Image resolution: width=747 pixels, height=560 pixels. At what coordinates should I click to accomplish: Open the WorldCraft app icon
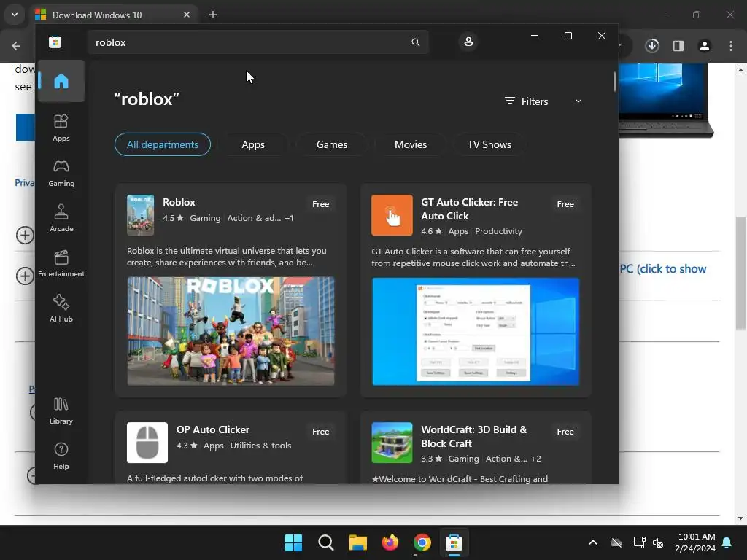392,443
